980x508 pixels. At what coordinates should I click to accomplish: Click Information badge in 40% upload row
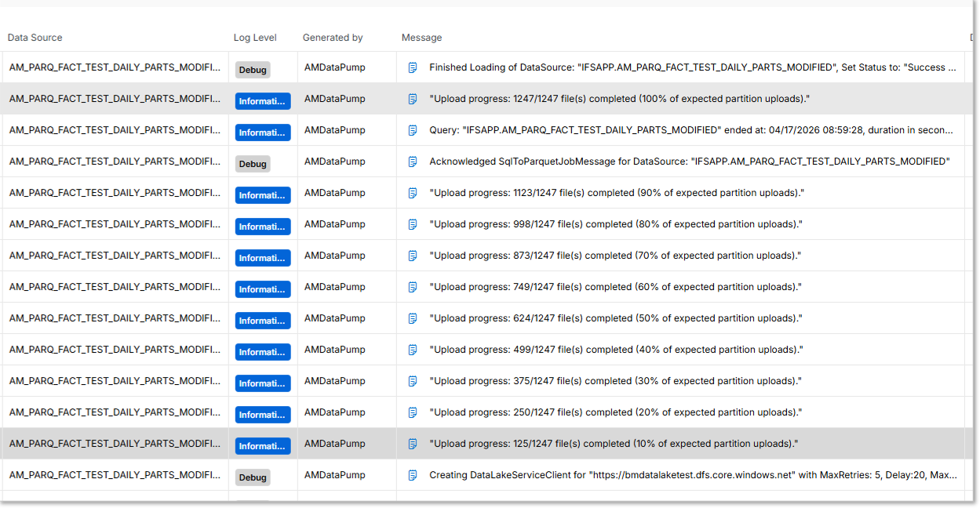point(263,352)
